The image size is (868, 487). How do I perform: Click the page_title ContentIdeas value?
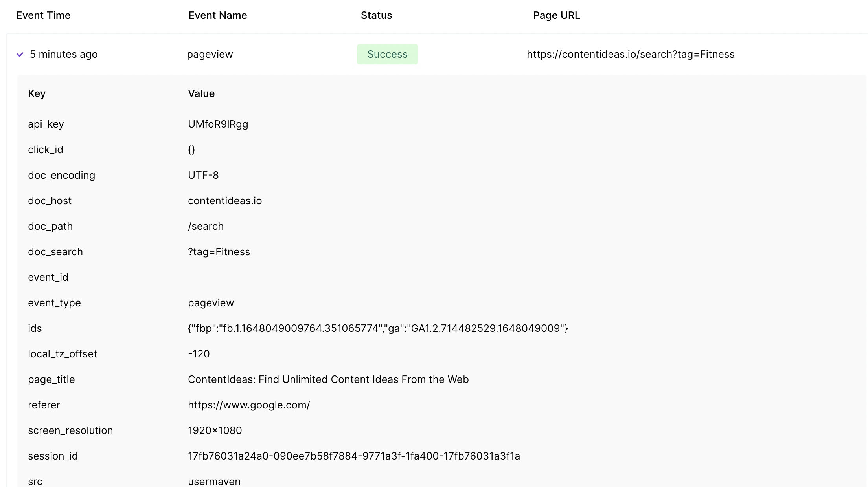(328, 379)
